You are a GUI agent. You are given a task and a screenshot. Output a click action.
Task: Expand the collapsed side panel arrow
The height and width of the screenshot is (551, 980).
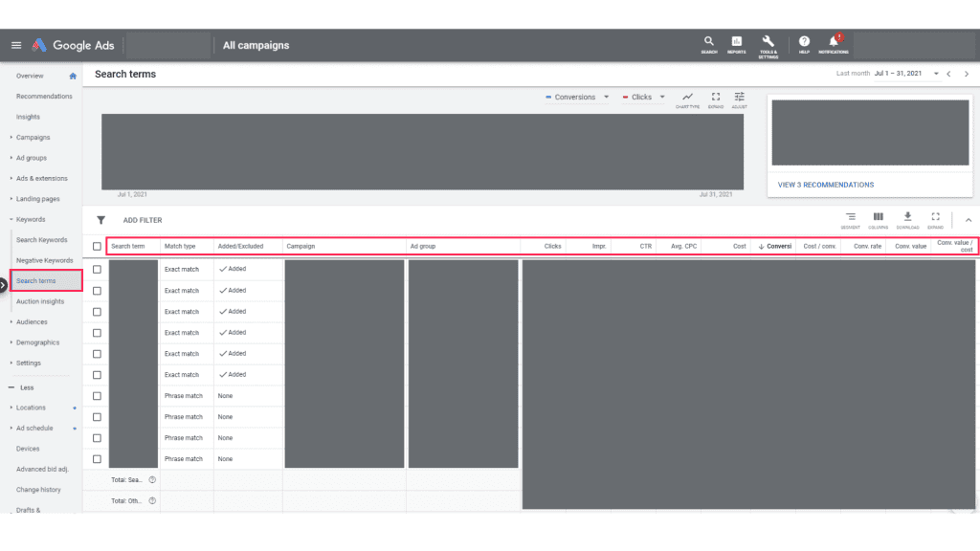point(3,285)
